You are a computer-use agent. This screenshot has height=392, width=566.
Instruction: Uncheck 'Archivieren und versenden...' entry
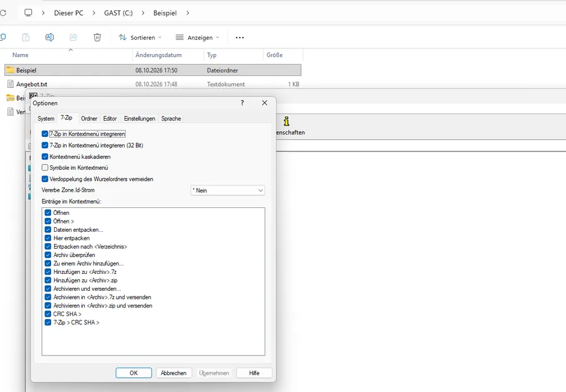[48, 288]
